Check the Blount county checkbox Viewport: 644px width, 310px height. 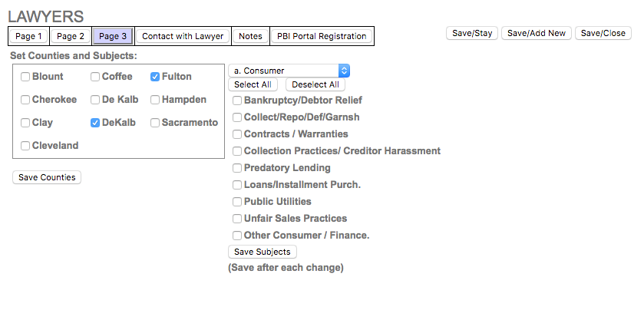25,77
